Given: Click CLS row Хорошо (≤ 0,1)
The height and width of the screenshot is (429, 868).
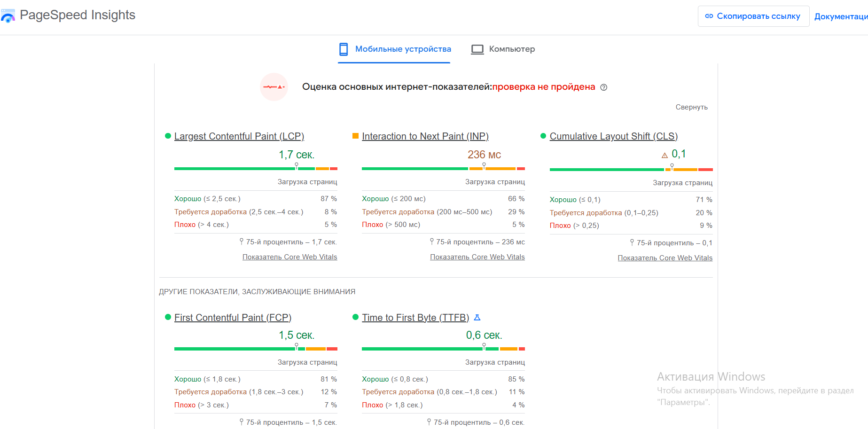Looking at the screenshot, I should point(631,200).
